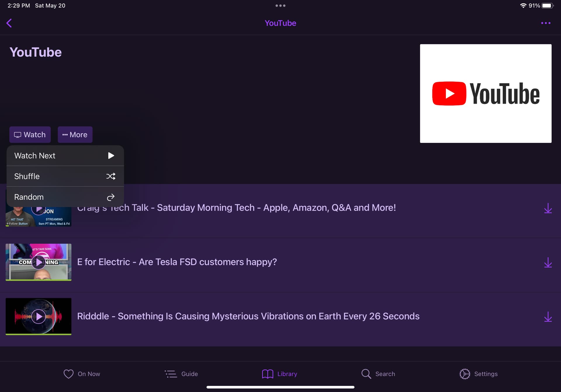Expand the More options button

tap(75, 135)
